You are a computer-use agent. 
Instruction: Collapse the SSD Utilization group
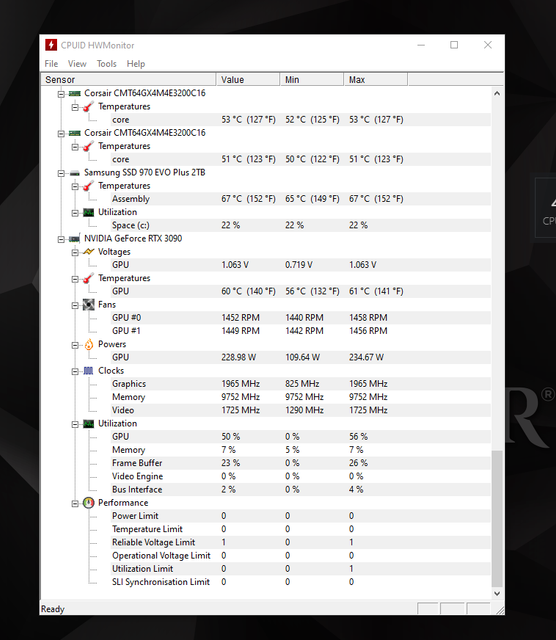pos(75,213)
